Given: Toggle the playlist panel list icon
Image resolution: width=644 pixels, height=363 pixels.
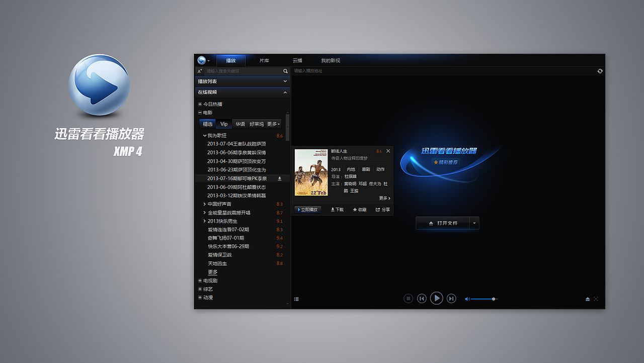Looking at the screenshot, I should [x=296, y=299].
